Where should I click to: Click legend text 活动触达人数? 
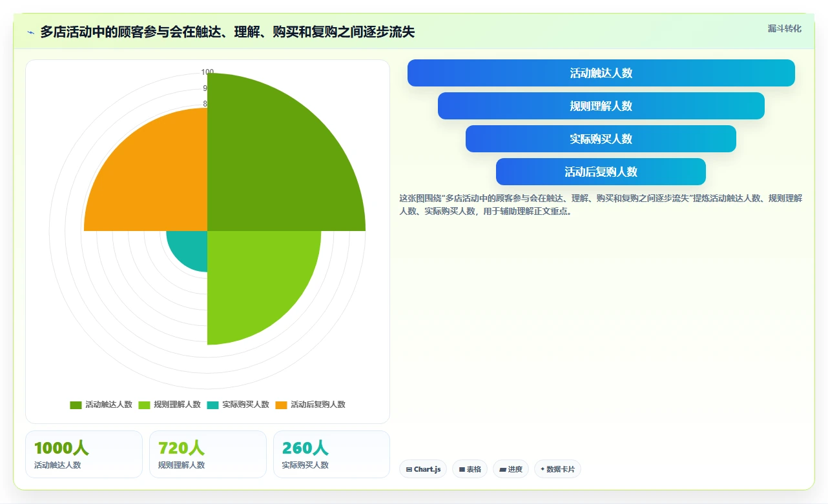[x=109, y=405]
